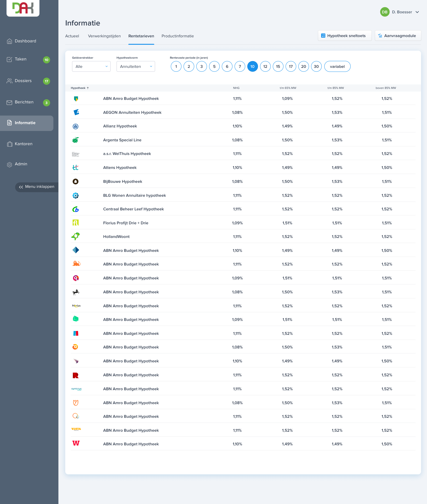Switch to the Productinformatie tab

click(177, 36)
